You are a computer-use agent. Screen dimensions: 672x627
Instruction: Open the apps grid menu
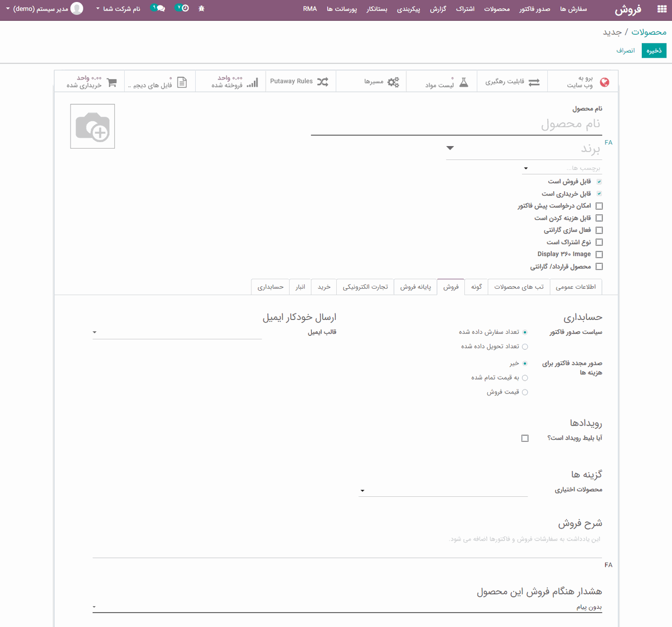click(663, 8)
